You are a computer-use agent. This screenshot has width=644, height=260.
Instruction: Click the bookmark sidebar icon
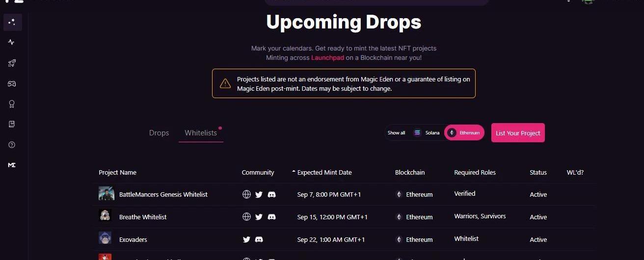(x=12, y=124)
